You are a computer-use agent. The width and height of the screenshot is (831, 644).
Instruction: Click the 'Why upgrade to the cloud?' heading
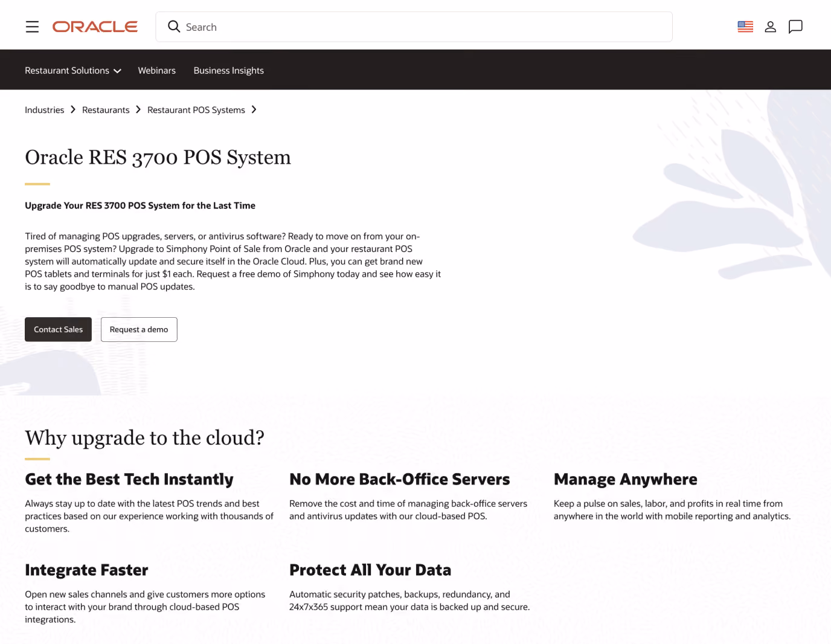145,437
